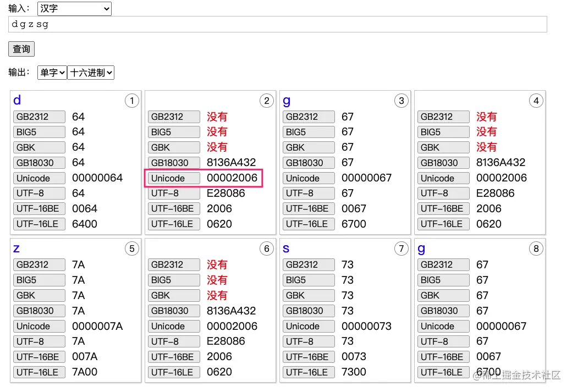Click the UTF-8 button in card 4

tap(443, 194)
